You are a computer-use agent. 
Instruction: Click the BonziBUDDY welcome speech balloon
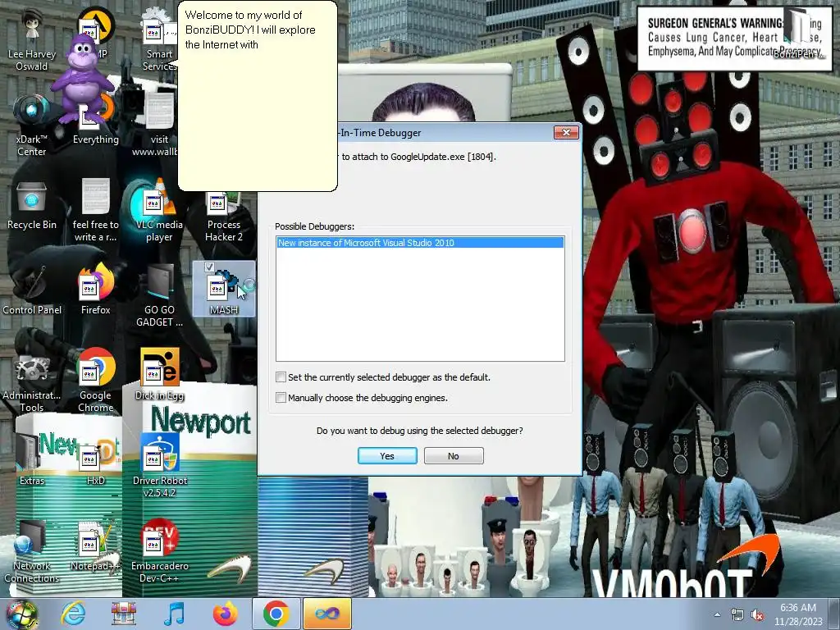click(258, 95)
